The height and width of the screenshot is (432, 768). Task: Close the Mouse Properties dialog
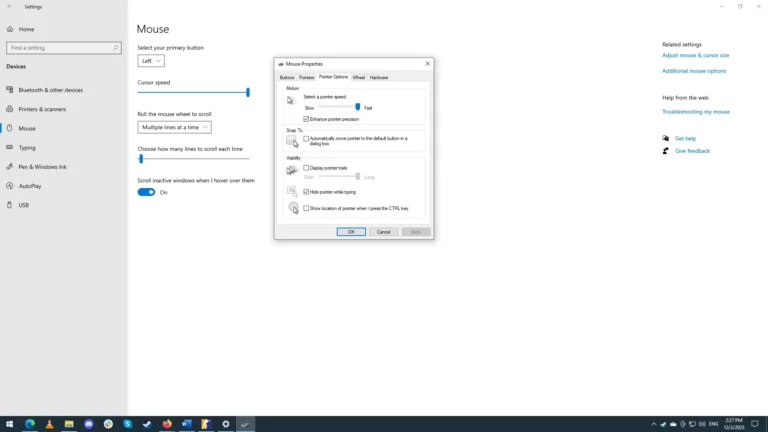[x=428, y=64]
